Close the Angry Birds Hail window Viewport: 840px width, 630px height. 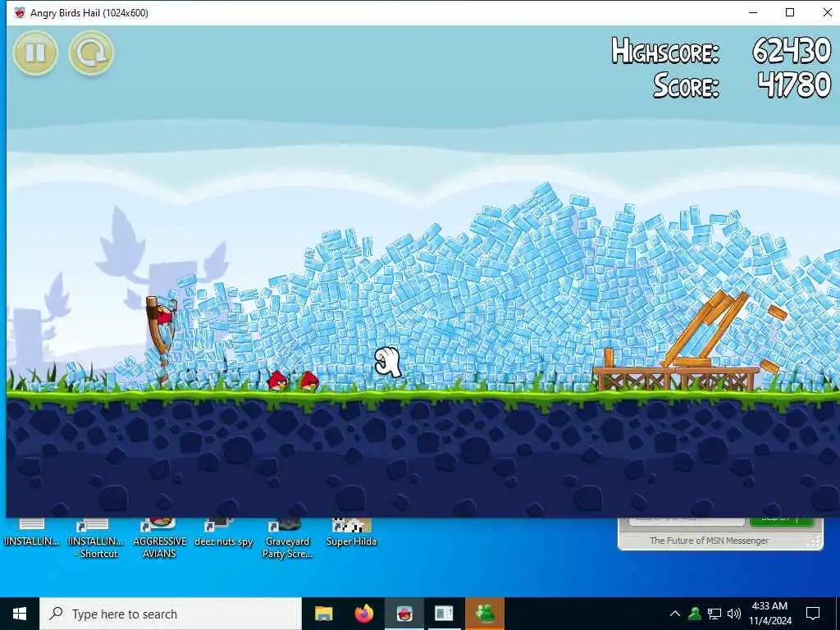pos(827,12)
